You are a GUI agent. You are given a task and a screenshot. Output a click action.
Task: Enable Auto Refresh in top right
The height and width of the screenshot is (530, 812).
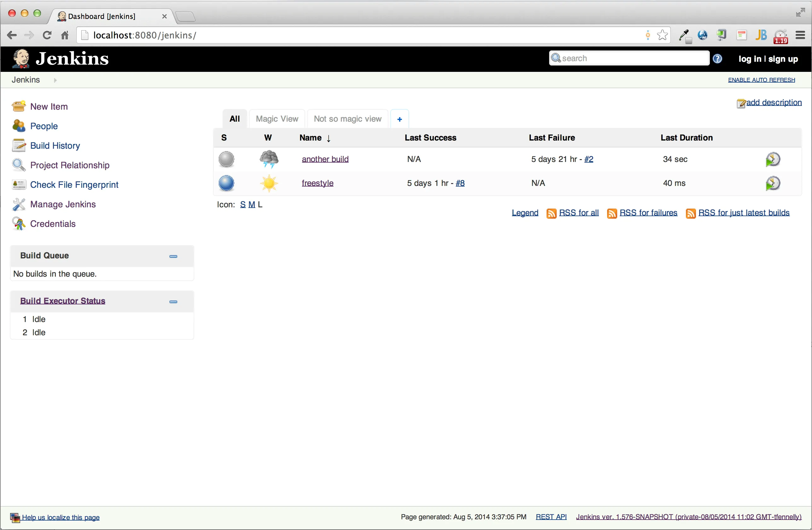[761, 80]
